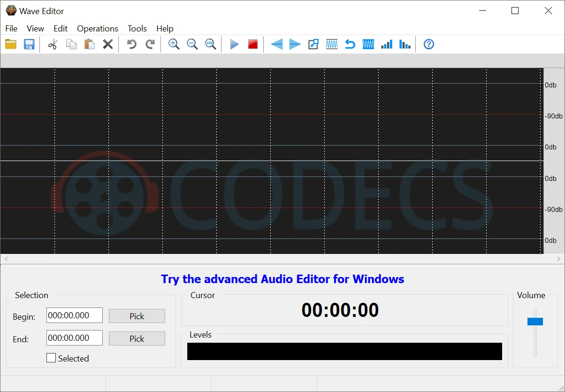Stop playback with the red square
Screen dimensions: 565x392
pos(253,44)
